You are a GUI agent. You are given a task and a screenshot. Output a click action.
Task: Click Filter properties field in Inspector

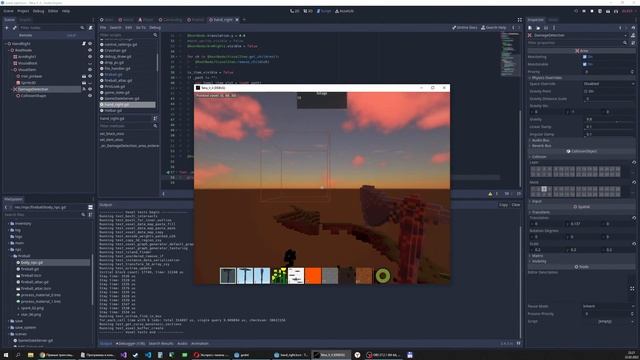pyautogui.click(x=574, y=42)
